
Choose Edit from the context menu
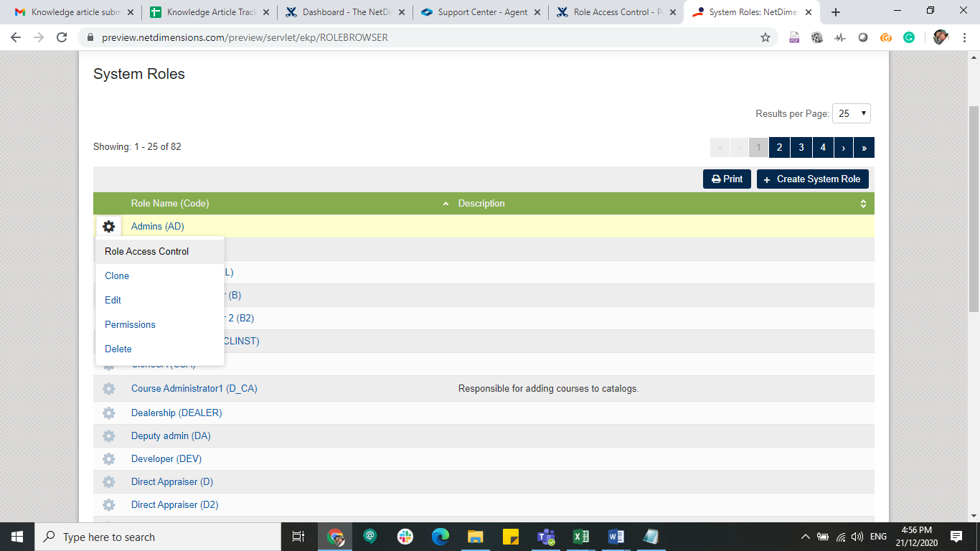pyautogui.click(x=160, y=301)
